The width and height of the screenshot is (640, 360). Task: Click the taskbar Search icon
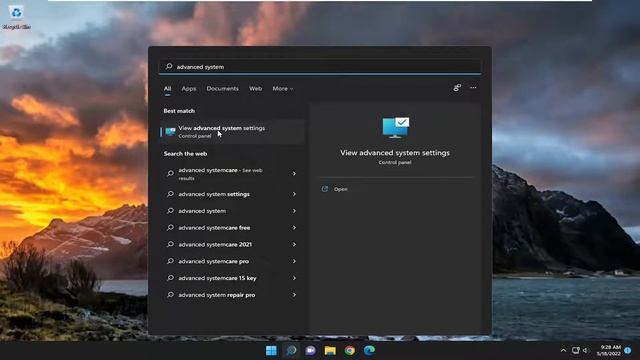pos(291,350)
